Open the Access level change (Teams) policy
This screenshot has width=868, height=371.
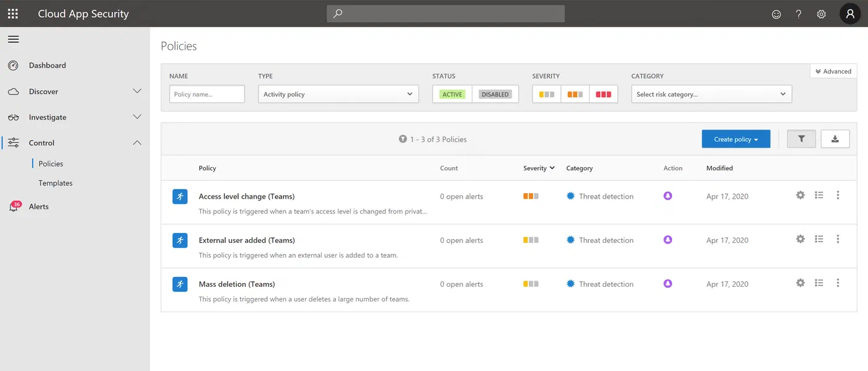pos(247,196)
